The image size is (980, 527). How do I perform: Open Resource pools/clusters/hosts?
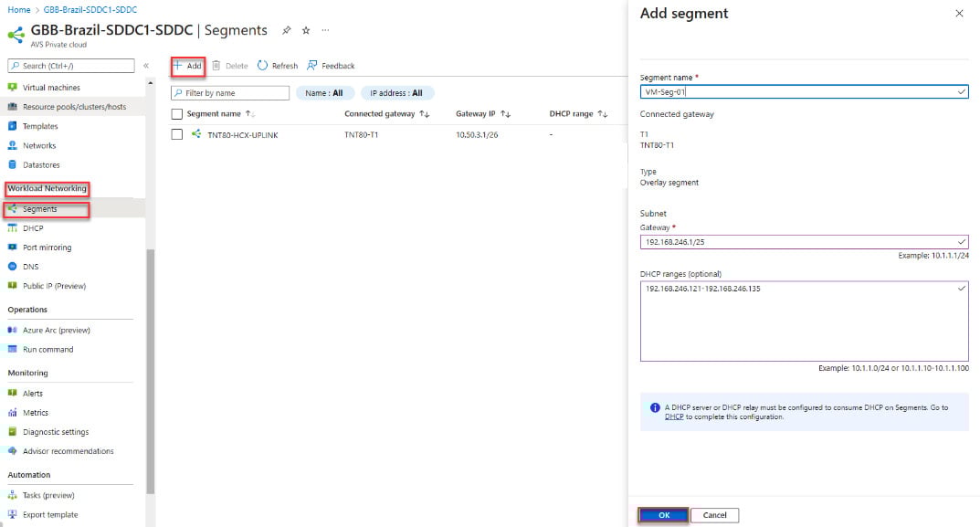coord(74,107)
